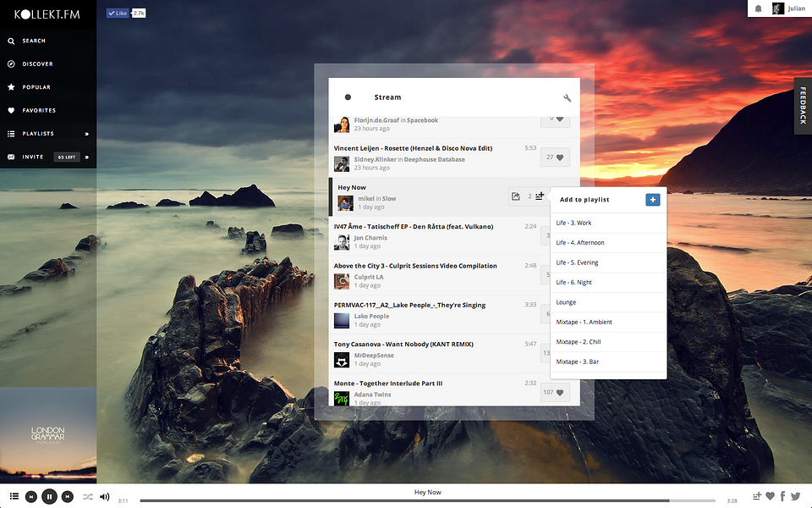Open the notifications bell
The height and width of the screenshot is (508, 812).
(758, 8)
